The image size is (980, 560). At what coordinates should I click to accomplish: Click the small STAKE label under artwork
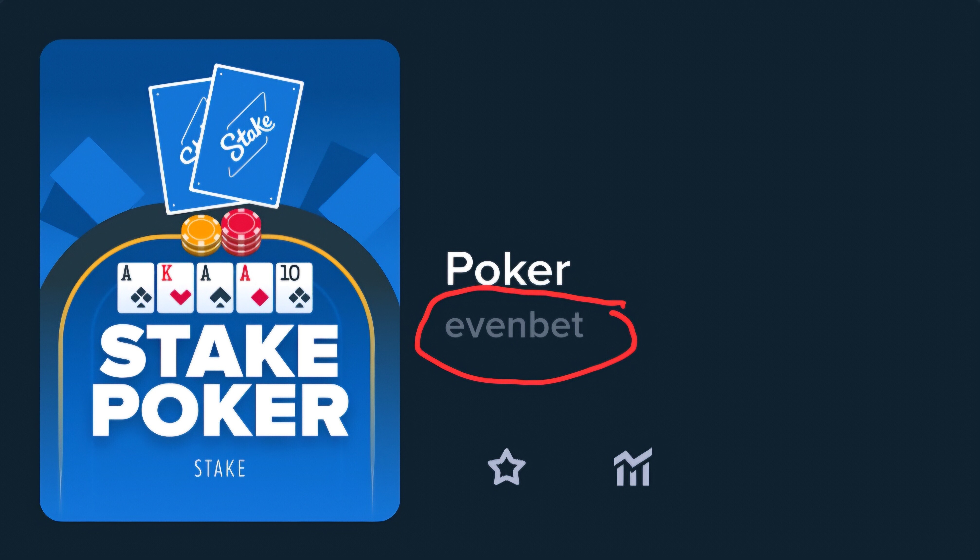(x=220, y=468)
